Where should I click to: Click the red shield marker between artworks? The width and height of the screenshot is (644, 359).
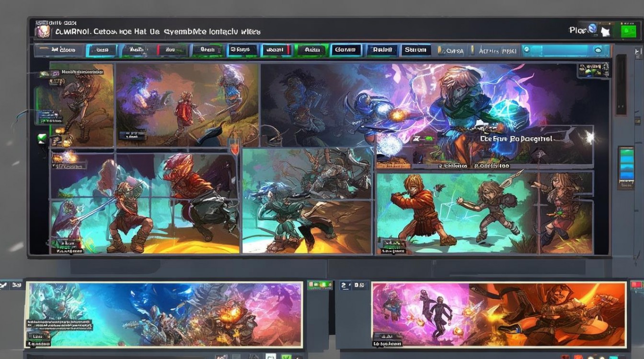pos(235,147)
